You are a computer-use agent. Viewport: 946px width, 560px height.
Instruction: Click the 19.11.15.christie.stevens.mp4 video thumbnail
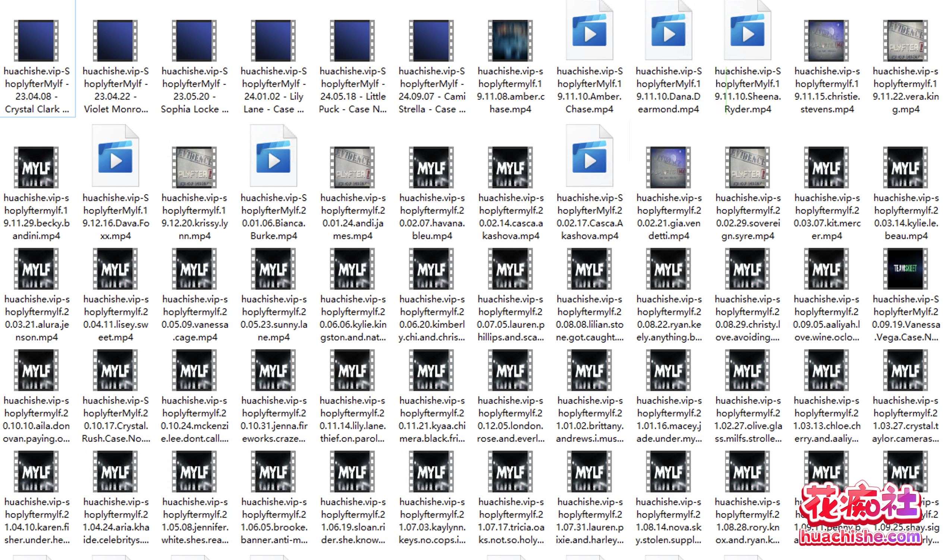tap(826, 40)
